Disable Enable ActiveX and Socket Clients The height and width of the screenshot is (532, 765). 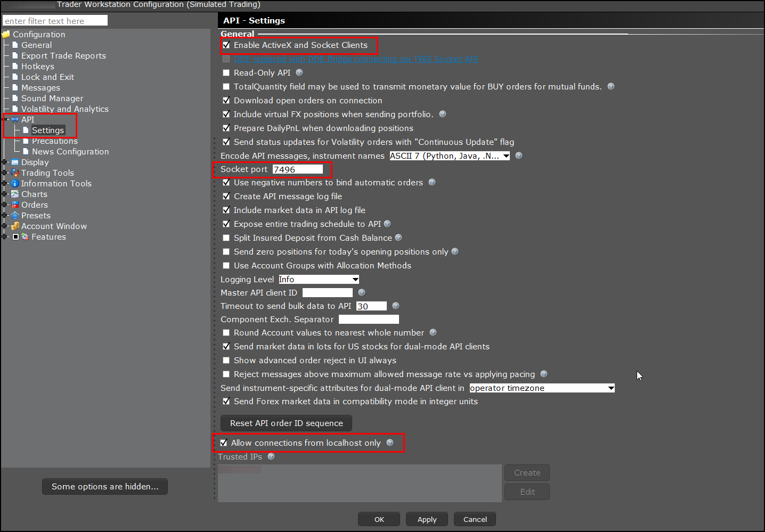pos(226,45)
